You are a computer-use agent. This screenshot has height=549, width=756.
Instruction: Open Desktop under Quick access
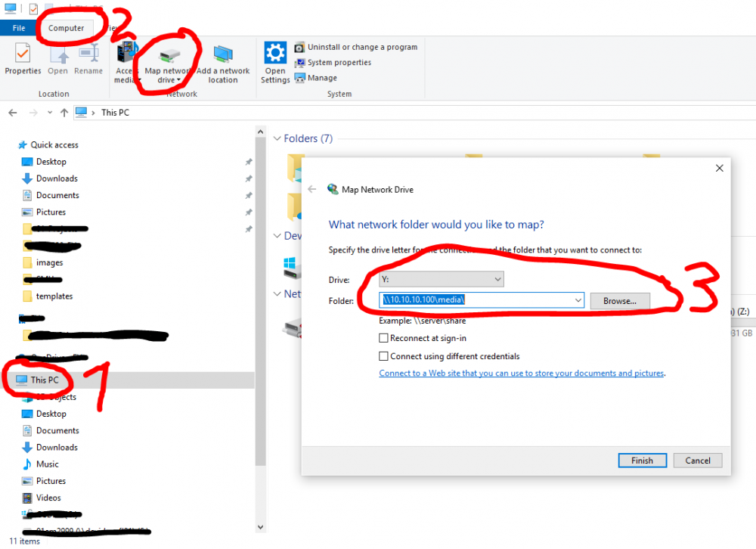(45, 162)
